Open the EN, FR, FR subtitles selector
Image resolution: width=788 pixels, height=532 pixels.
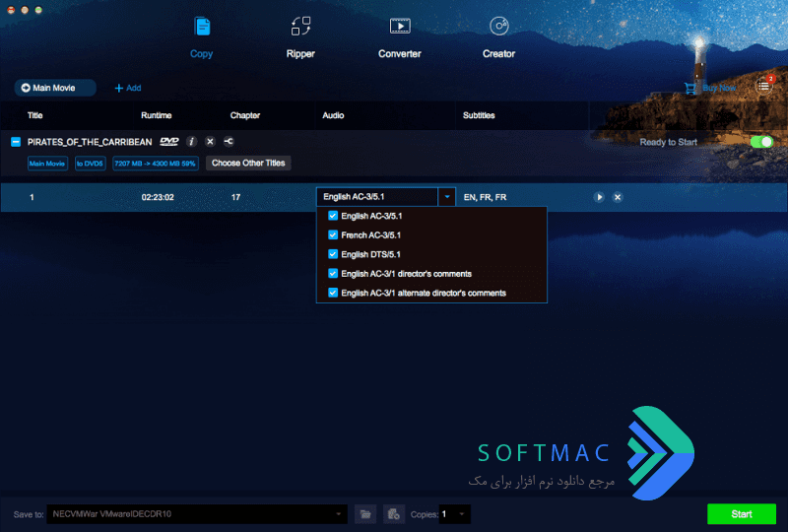click(485, 197)
